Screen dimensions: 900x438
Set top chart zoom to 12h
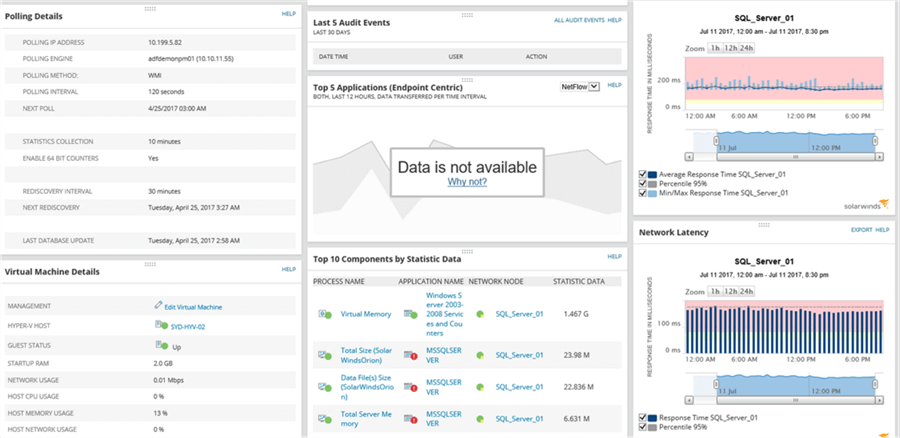point(730,48)
